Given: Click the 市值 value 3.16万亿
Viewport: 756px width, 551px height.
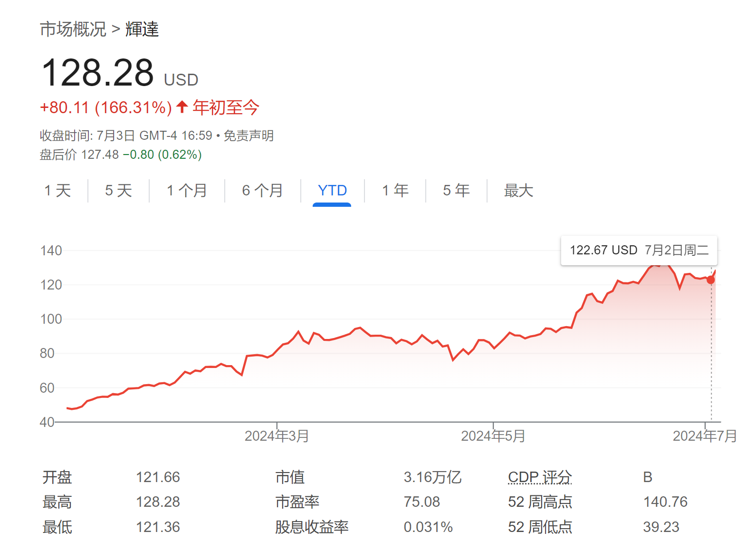Looking at the screenshot, I should click(432, 477).
